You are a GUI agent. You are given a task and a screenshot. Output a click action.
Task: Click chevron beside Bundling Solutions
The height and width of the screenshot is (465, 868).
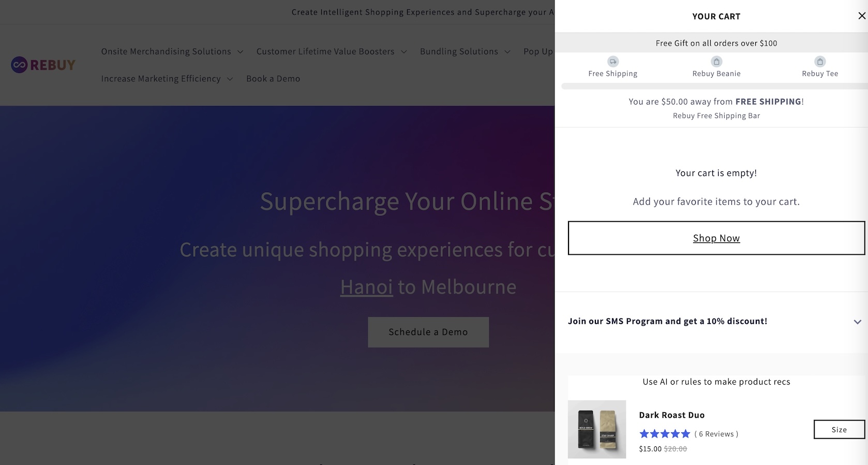pyautogui.click(x=507, y=52)
